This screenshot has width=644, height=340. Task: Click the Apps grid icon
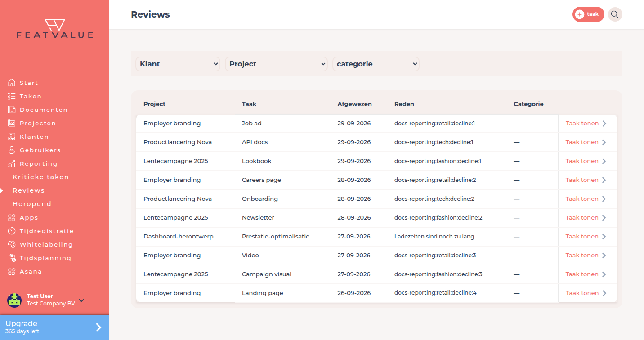(12, 217)
